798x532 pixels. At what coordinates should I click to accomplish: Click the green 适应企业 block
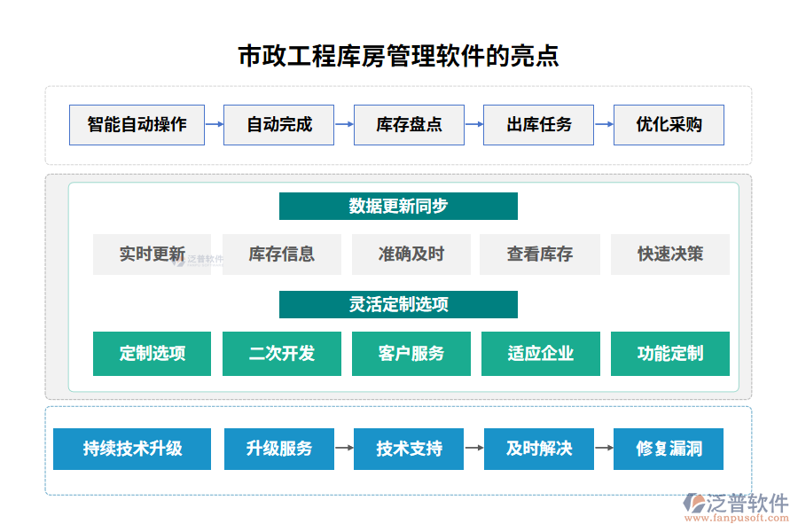point(541,354)
